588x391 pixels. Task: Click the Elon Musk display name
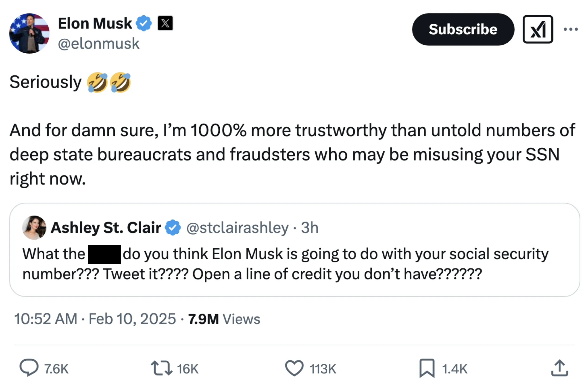[95, 23]
